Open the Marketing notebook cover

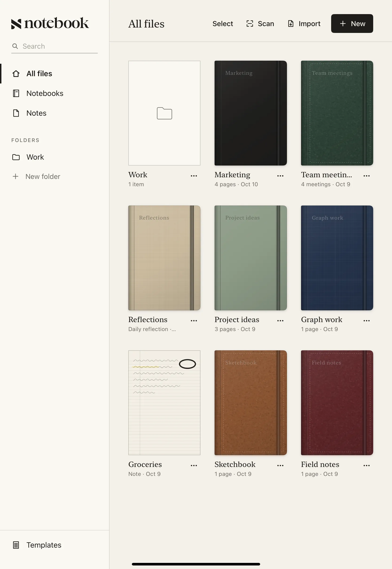tap(251, 113)
